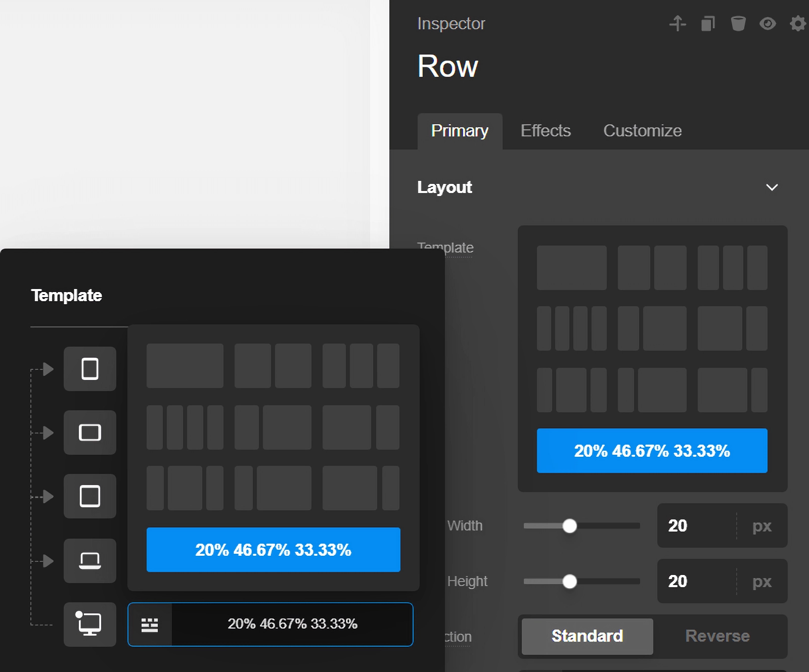
Task: Delete the Row using the trash icon
Action: tap(738, 24)
